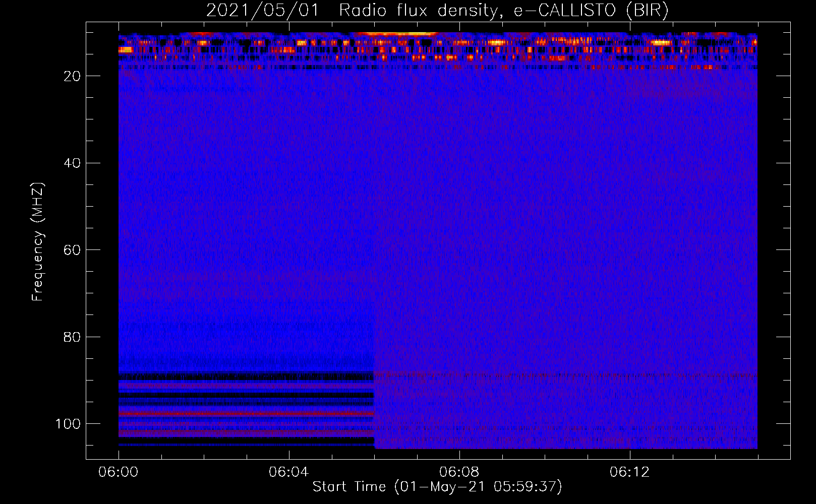This screenshot has width=816, height=504.
Task: Click the plot title '2021/05/01 Radio flux density, e-CALLISTO (BIR)'
Action: [x=437, y=11]
